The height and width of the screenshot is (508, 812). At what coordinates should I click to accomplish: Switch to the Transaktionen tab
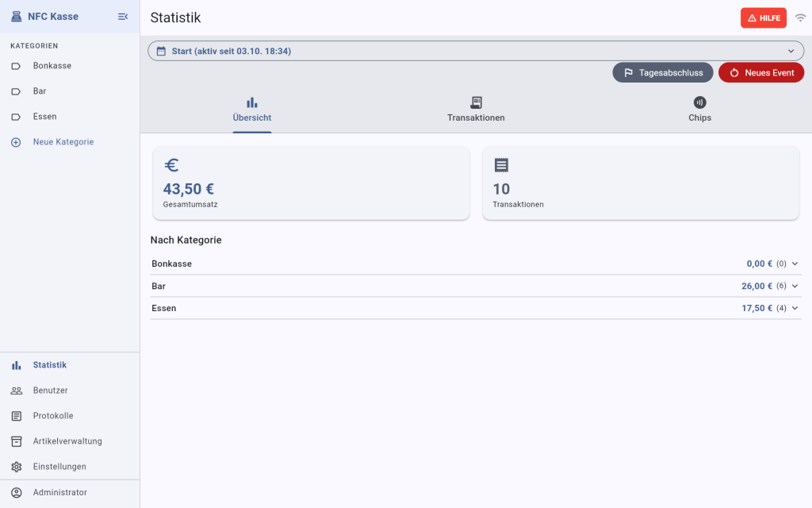pos(476,110)
